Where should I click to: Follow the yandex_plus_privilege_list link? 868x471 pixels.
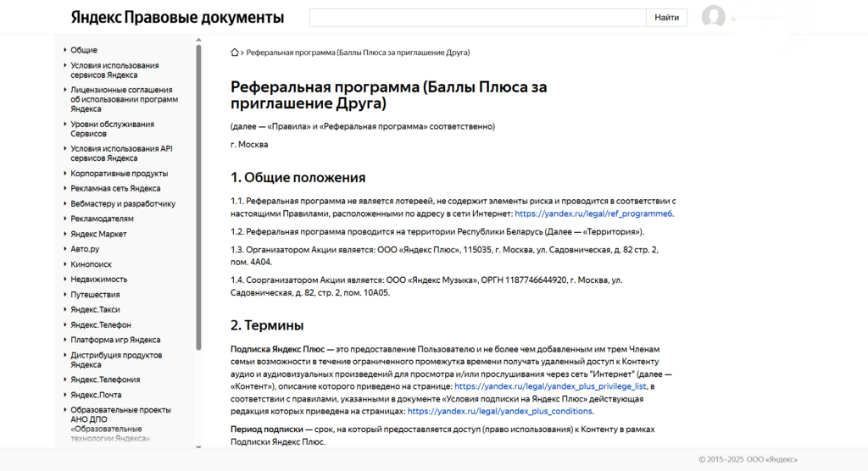tap(550, 386)
